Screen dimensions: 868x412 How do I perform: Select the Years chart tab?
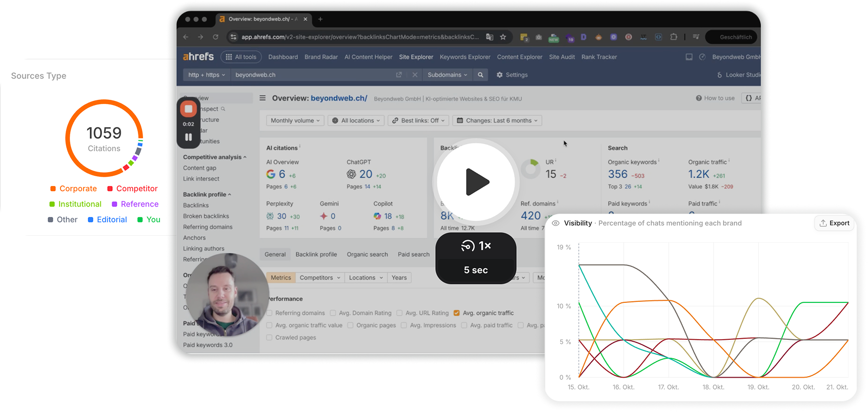pos(399,278)
